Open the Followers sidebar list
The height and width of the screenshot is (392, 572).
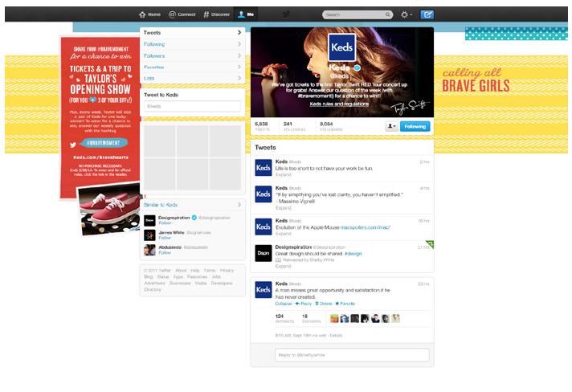click(x=192, y=55)
